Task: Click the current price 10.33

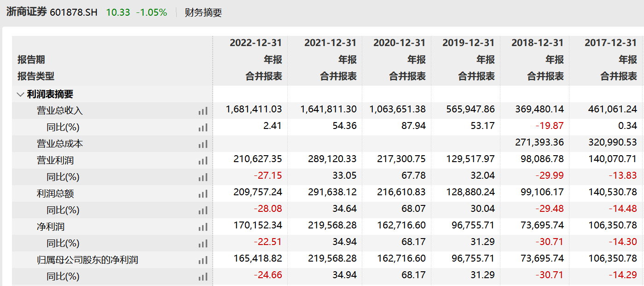Action: (x=118, y=12)
